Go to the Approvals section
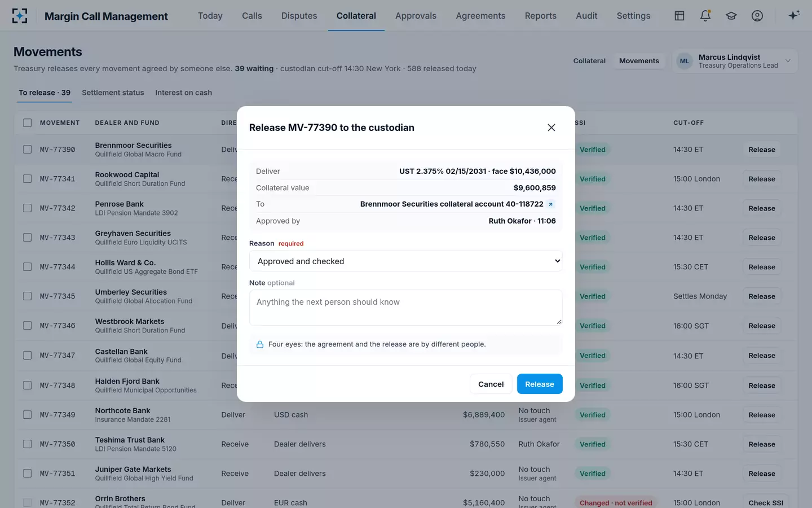 point(416,16)
